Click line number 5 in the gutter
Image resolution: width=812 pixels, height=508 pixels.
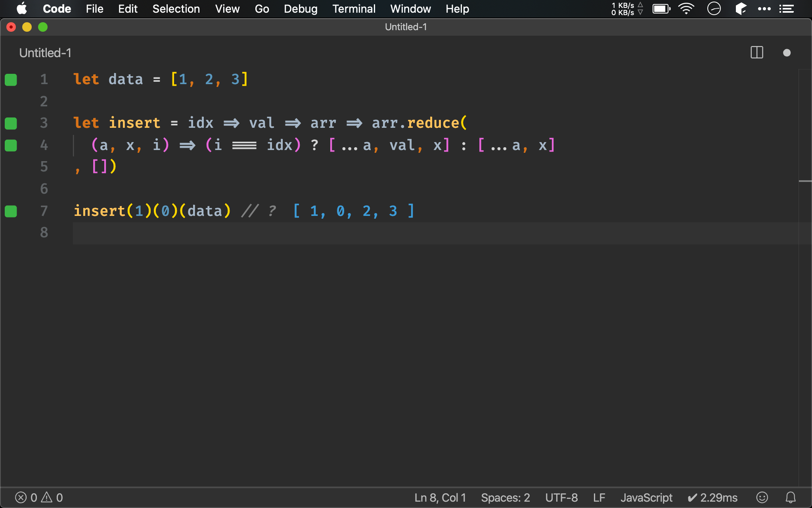(44, 167)
